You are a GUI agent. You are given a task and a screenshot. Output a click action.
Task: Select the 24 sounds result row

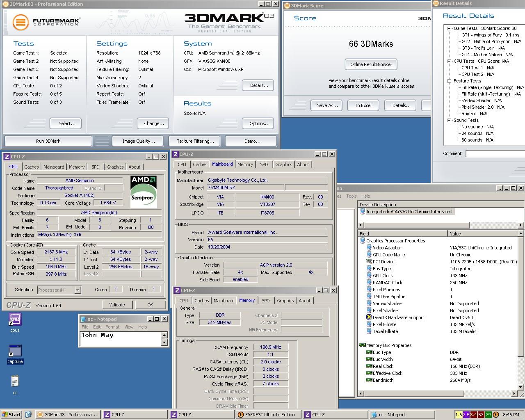point(477,133)
